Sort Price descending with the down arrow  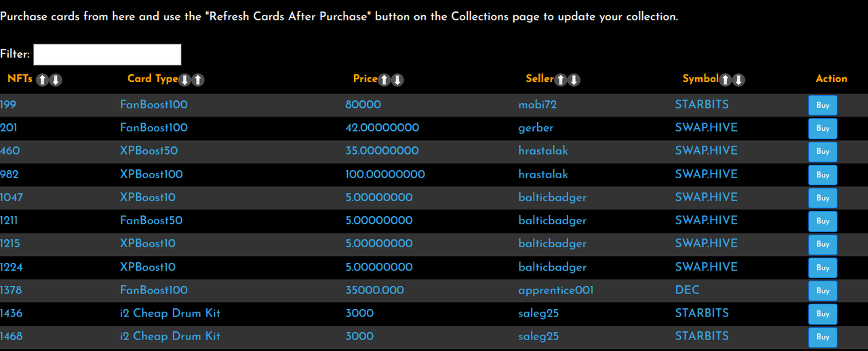tap(397, 80)
